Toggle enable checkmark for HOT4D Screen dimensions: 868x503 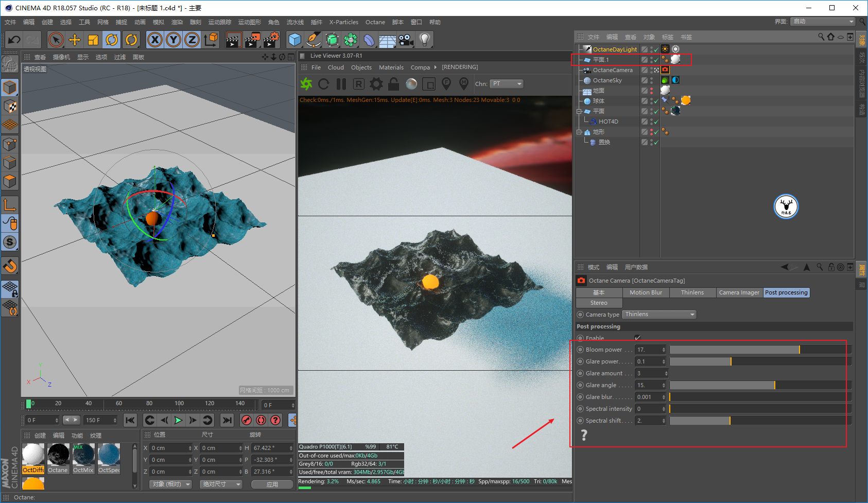[x=656, y=122]
